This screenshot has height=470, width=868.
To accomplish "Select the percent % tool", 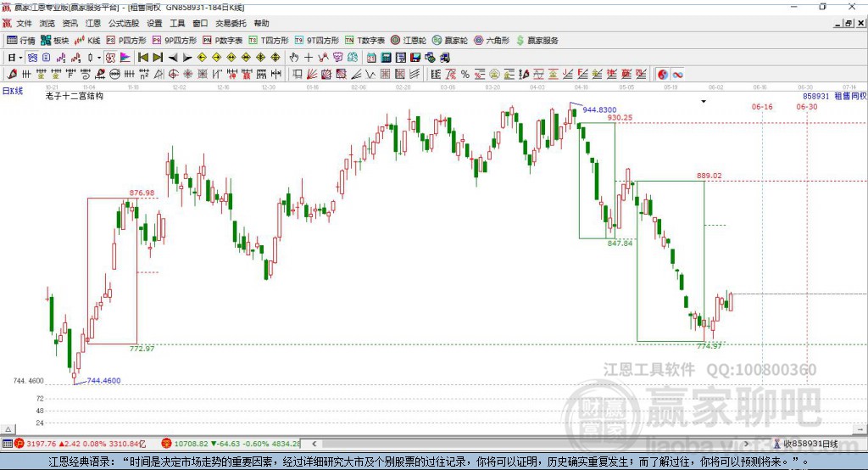I will tap(465, 75).
